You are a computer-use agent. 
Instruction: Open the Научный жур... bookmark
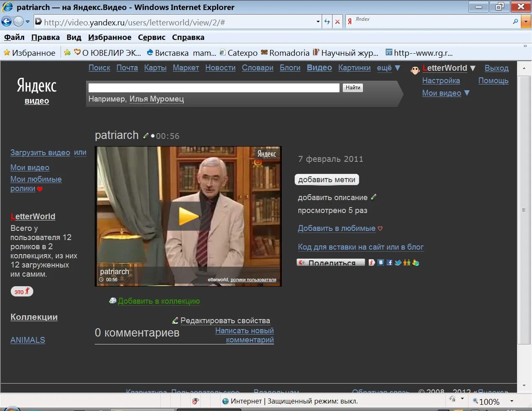pos(346,53)
